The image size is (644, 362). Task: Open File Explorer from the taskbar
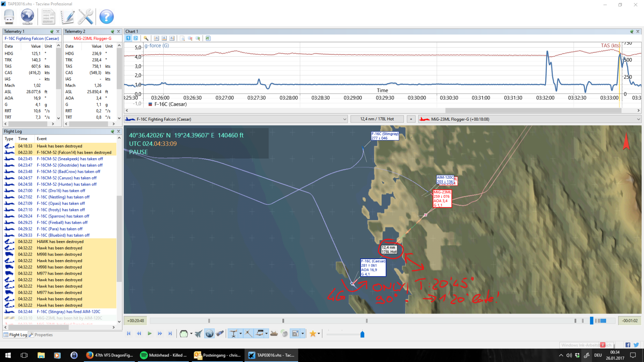point(41,355)
